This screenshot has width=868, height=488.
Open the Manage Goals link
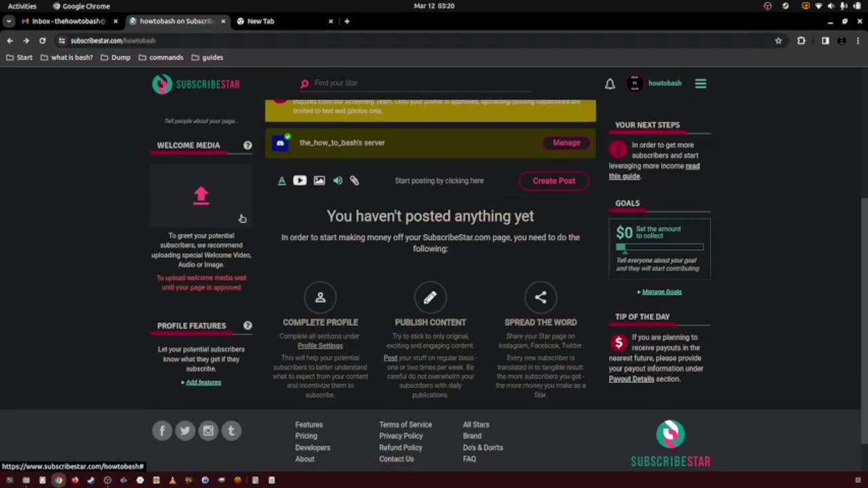tap(662, 291)
